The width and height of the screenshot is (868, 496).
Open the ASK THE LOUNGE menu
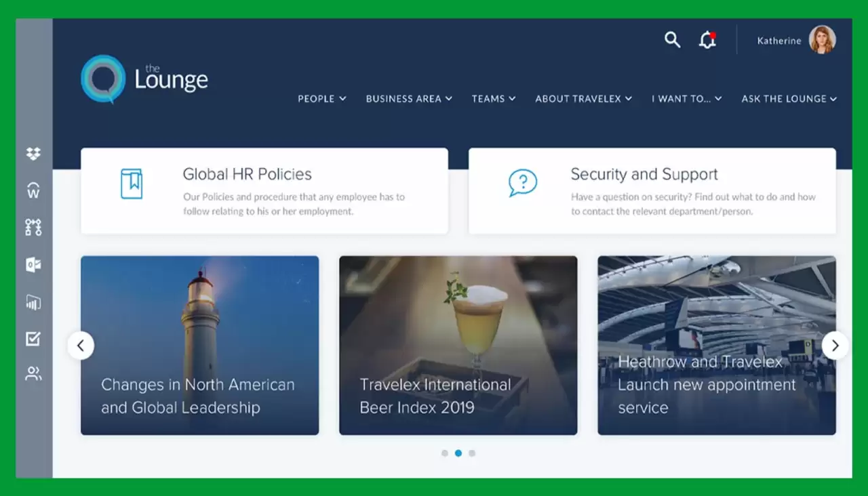coord(789,98)
